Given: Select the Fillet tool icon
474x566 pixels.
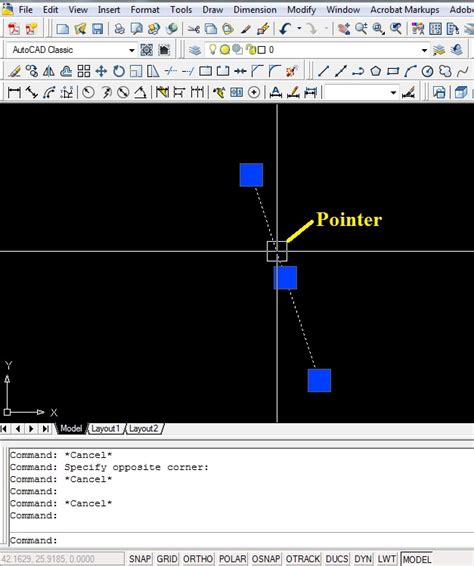Looking at the screenshot, I should [274, 71].
